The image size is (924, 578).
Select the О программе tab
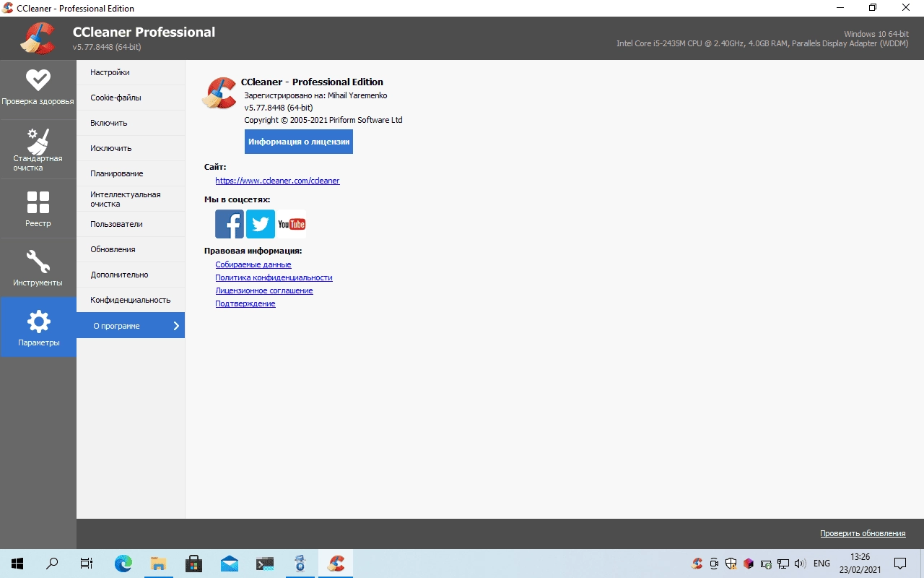[131, 325]
